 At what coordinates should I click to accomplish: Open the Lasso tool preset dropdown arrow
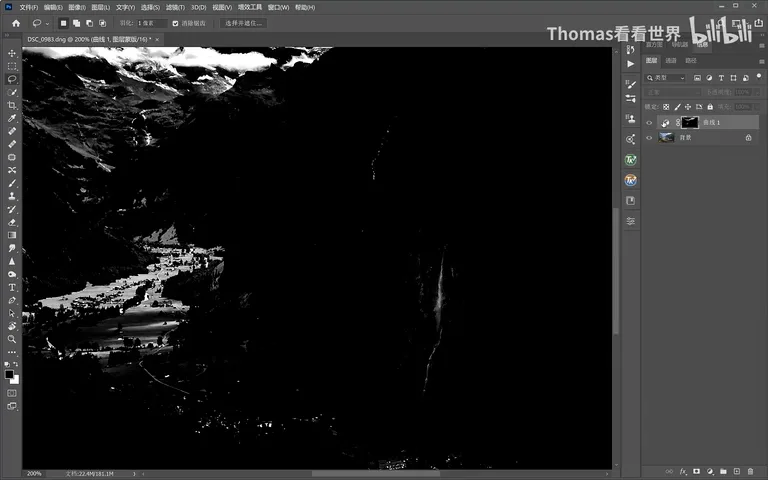(47, 24)
